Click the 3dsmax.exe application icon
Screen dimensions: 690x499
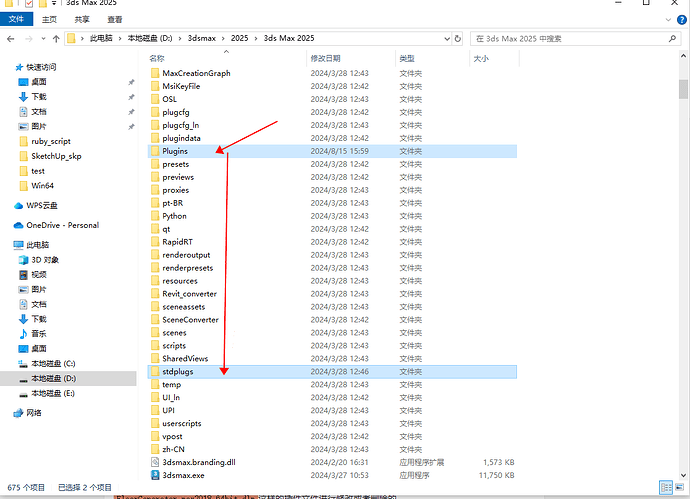[154, 475]
